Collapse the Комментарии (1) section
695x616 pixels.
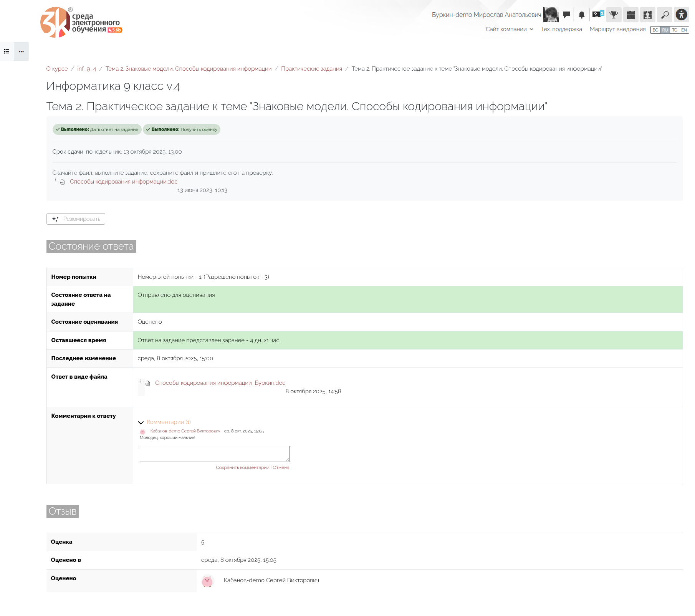coord(141,422)
